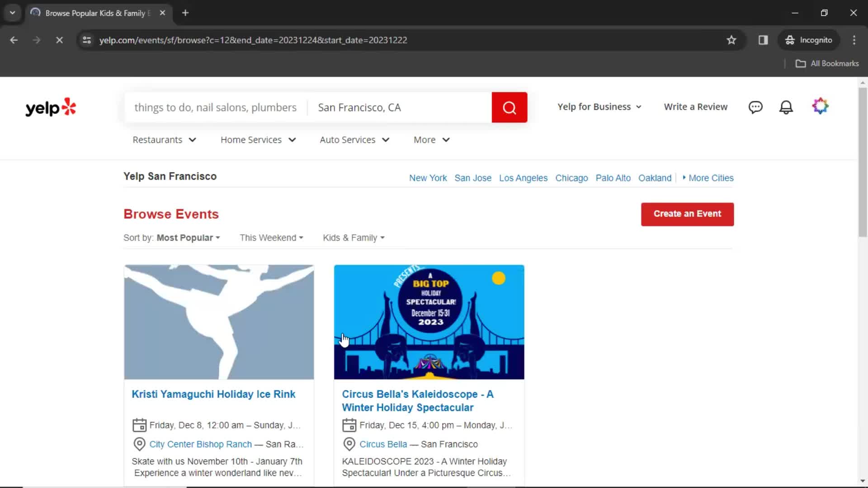The height and width of the screenshot is (488, 868).
Task: View site information icon in address bar
Action: coord(87,40)
